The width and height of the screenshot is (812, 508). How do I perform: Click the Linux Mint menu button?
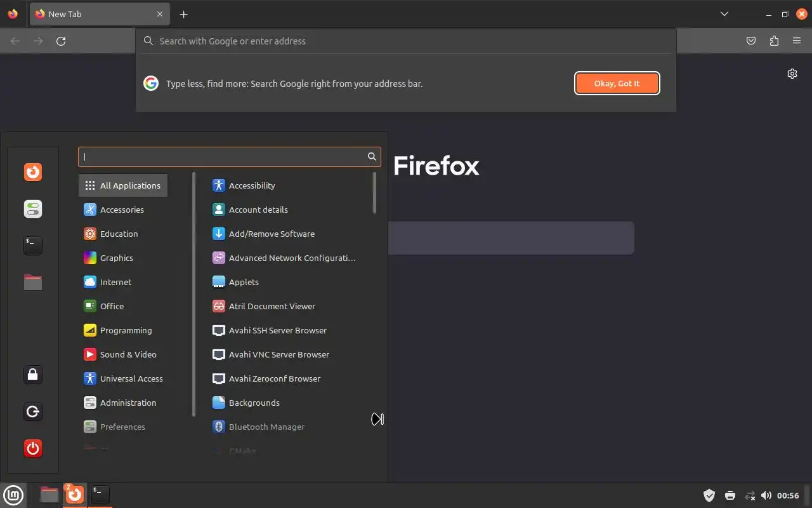(x=13, y=495)
